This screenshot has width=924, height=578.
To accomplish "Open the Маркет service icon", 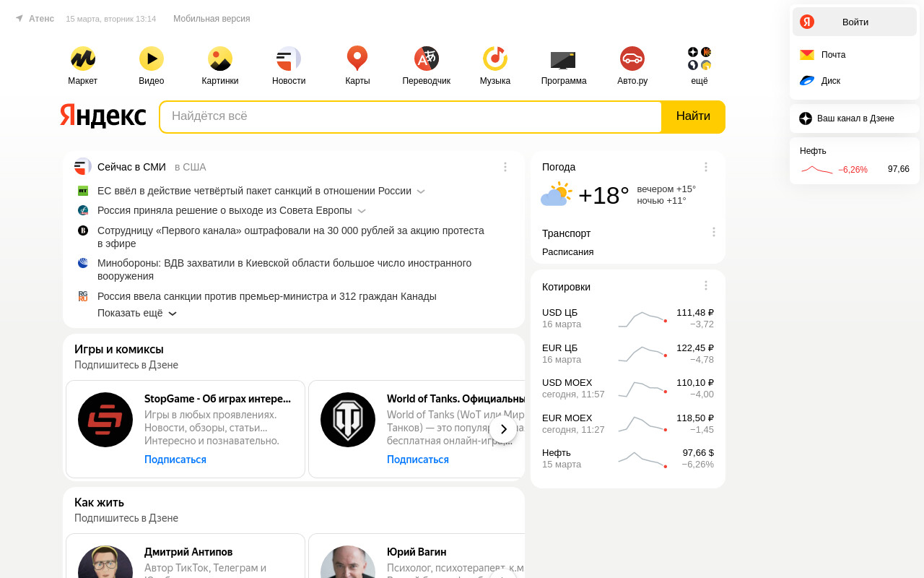I will coord(83,59).
